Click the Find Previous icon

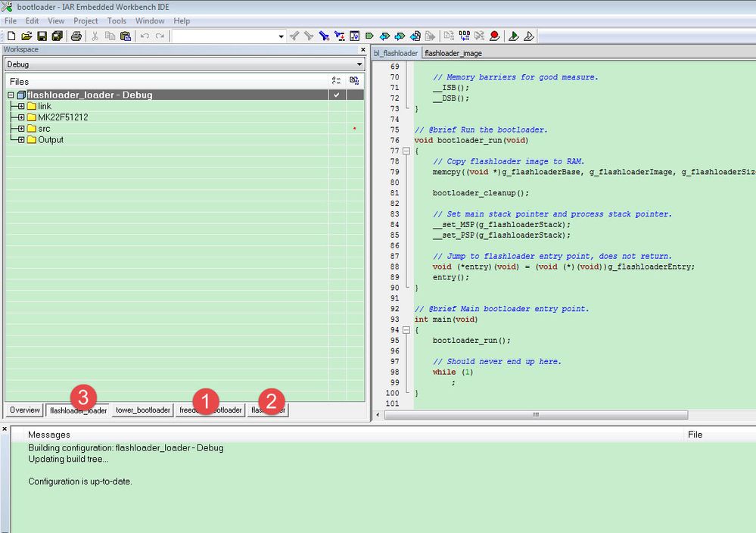coord(294,36)
